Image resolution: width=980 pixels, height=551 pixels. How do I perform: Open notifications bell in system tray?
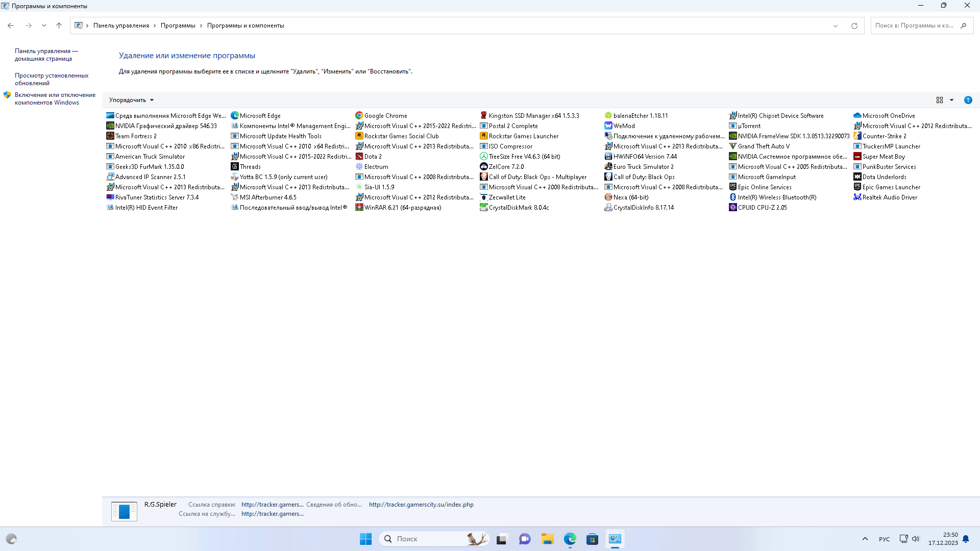coord(966,539)
